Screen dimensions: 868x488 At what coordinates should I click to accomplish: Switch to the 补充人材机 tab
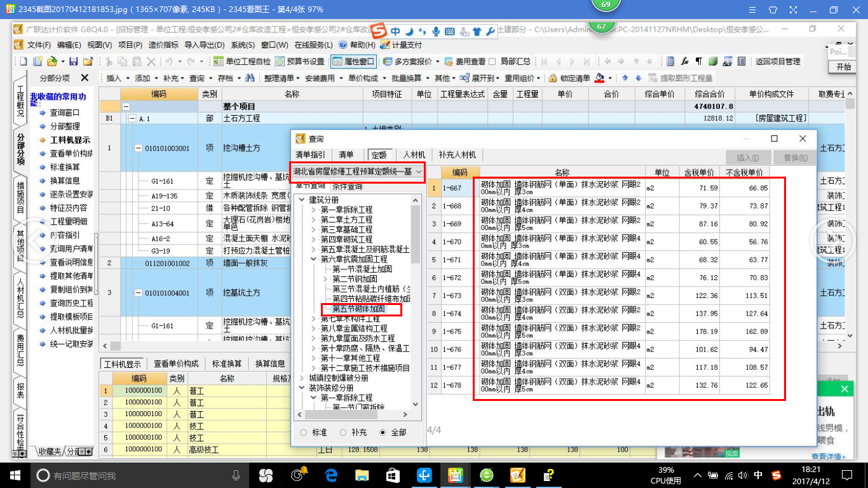tap(458, 154)
